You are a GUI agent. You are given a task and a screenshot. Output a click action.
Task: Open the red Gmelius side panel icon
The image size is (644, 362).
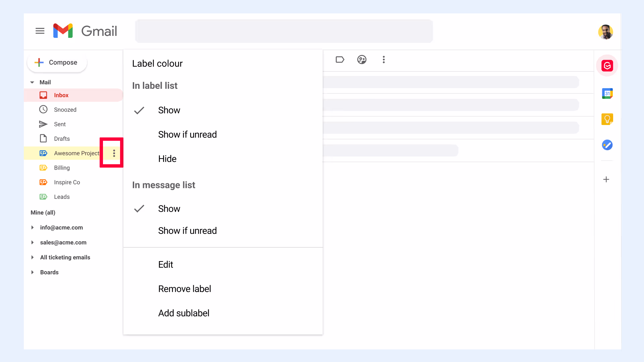[x=607, y=66]
